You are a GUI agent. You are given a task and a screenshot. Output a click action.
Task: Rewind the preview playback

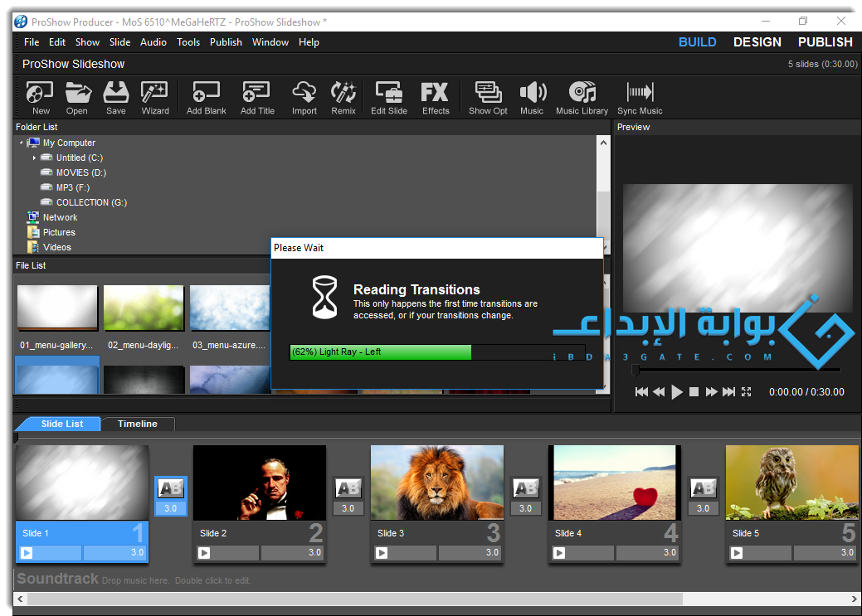click(x=659, y=392)
